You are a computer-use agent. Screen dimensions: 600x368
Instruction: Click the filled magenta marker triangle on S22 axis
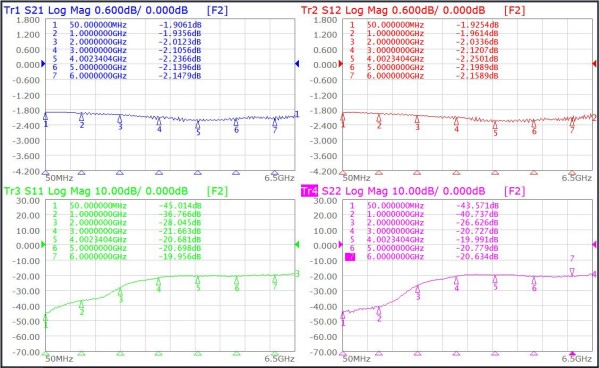(x=572, y=353)
